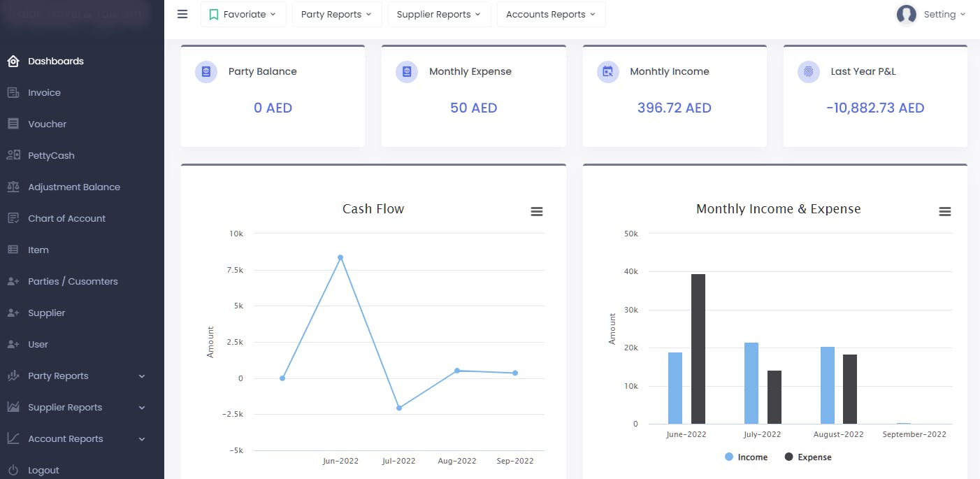This screenshot has height=479, width=980.
Task: Click the Dashboards home icon in sidebar
Action: tap(13, 61)
